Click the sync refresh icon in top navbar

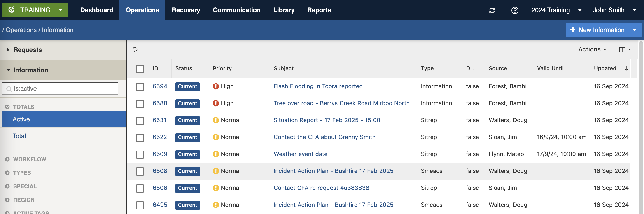(x=492, y=10)
